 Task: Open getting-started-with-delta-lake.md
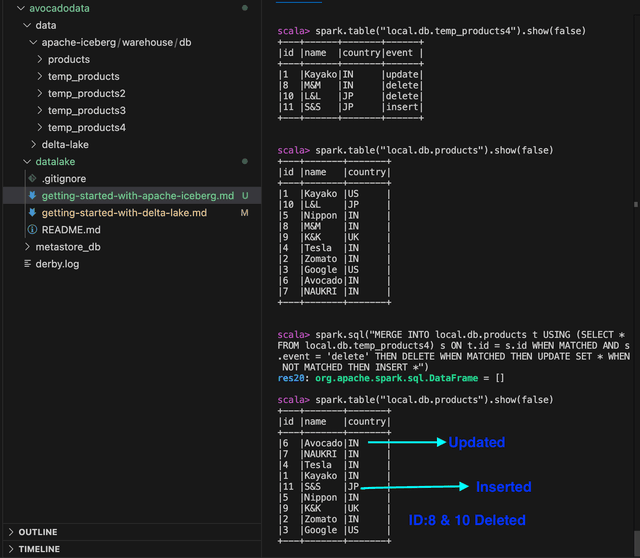(124, 213)
